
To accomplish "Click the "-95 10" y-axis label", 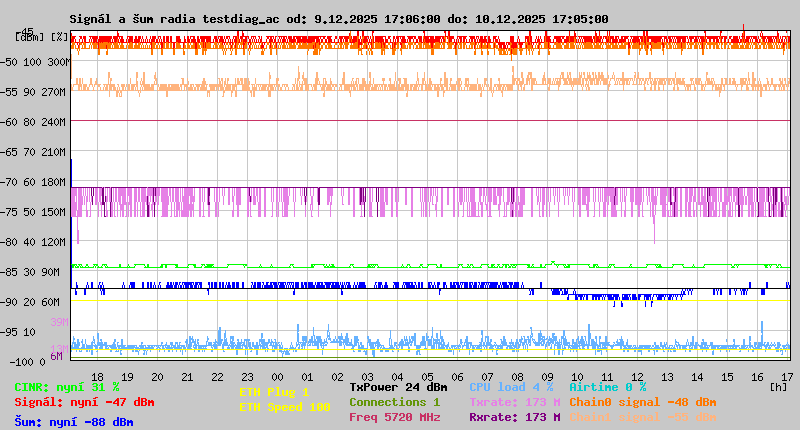I will pos(19,332).
